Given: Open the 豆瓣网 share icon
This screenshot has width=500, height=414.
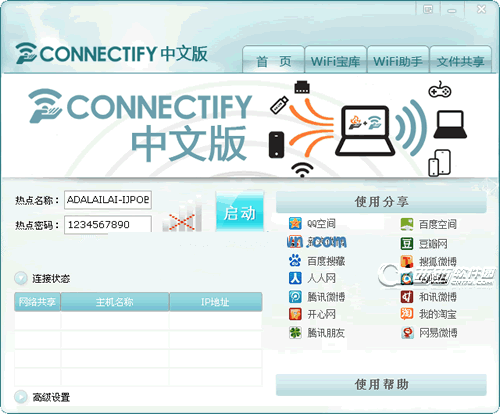Looking at the screenshot, I should 407,244.
